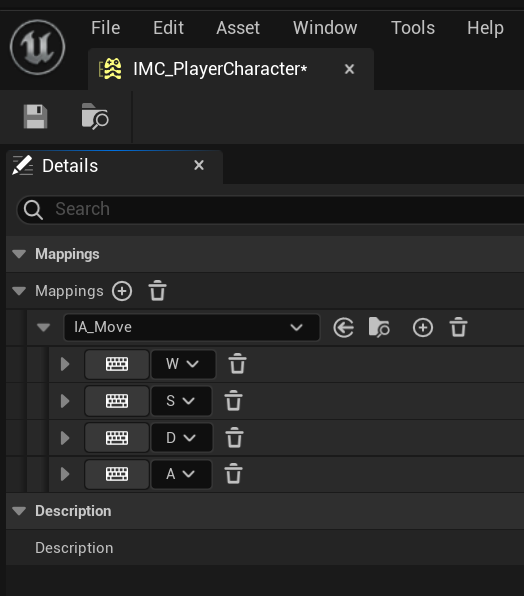Screen dimensions: 524x596
Task: Expand the D binding row arrow
Action: pos(65,438)
